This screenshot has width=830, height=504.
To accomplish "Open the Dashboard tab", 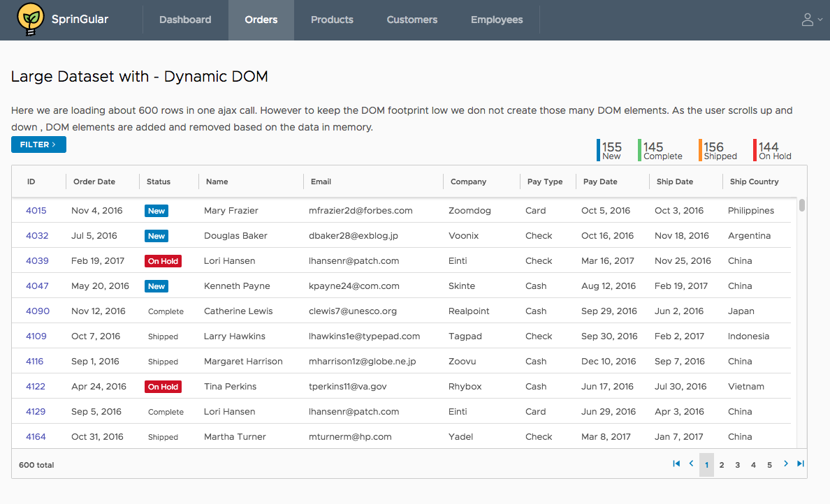I will 185,20.
